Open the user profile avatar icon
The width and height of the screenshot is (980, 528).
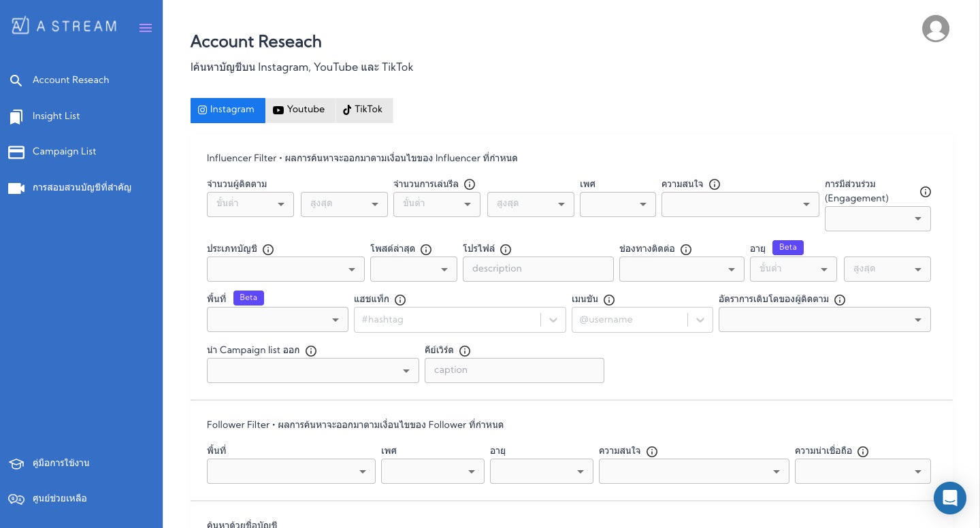(935, 29)
